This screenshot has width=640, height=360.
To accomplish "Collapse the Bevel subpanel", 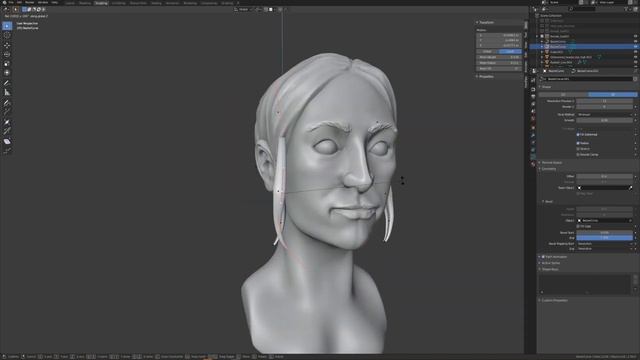I will (548, 202).
